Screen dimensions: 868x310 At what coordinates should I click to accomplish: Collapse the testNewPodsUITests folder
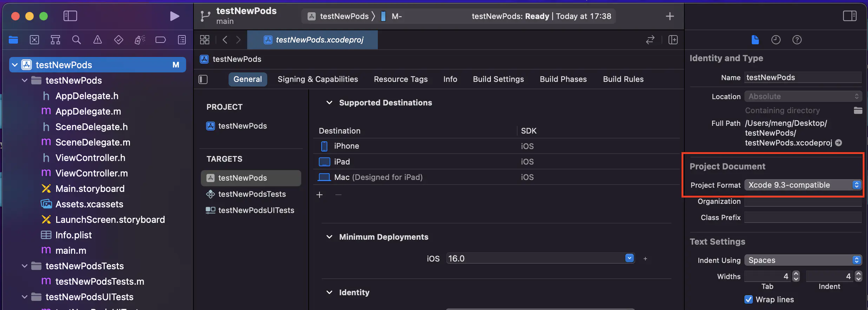tap(25, 297)
